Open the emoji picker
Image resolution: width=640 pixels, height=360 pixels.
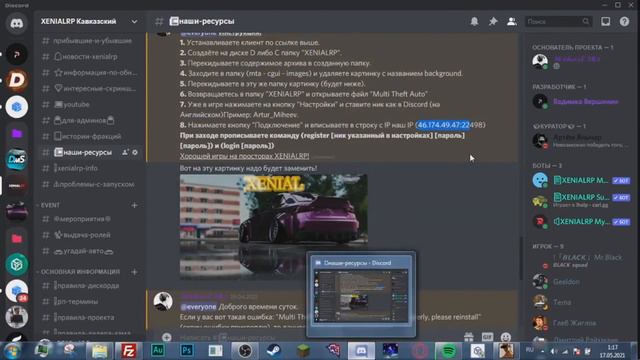(x=506, y=337)
